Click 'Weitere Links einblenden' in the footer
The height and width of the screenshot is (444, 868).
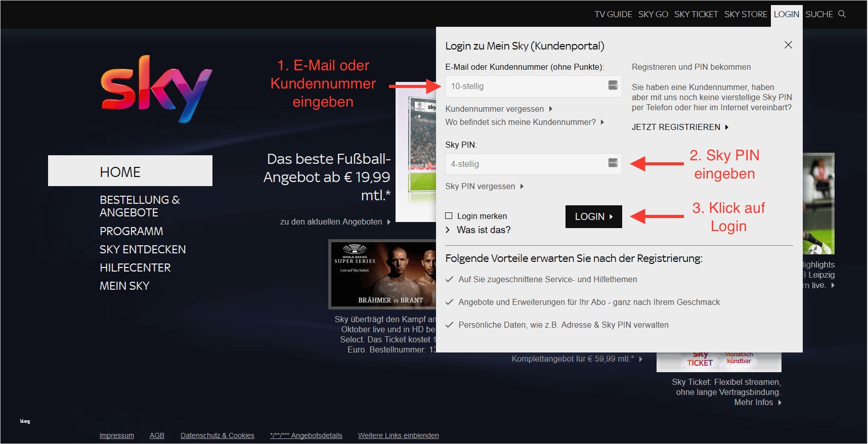(x=399, y=435)
